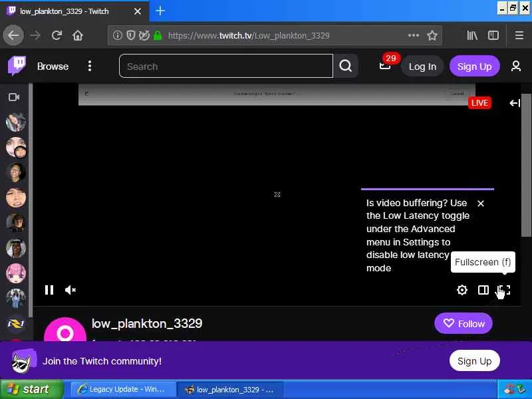Click Sign Up in the purple community banner
Image resolution: width=532 pixels, height=399 pixels.
474,361
